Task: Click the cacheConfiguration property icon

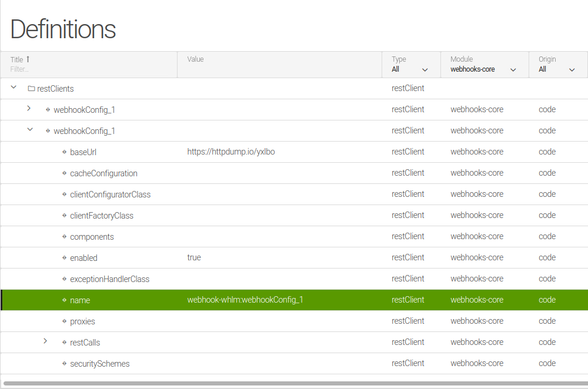Action: 65,173
